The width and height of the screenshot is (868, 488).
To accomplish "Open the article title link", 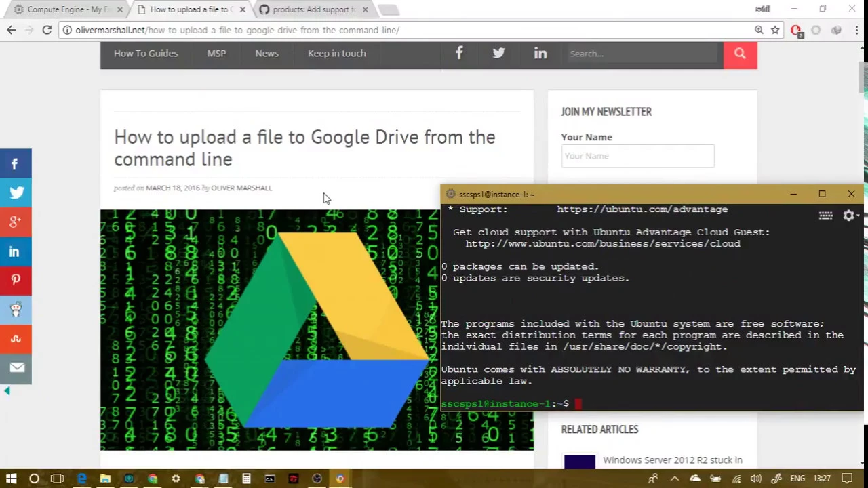I will pyautogui.click(x=304, y=148).
